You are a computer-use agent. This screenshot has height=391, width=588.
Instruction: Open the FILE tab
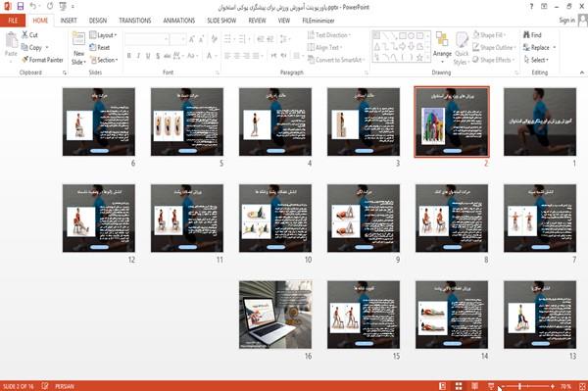coord(13,21)
